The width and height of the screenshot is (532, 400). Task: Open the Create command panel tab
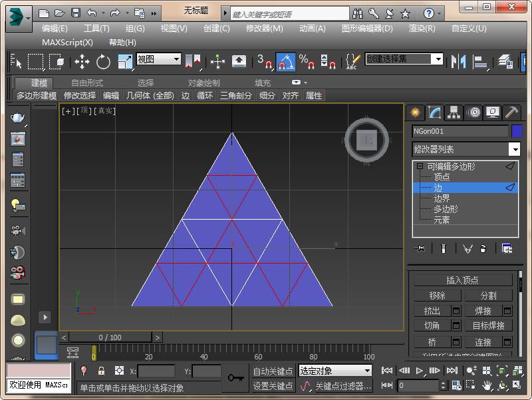point(415,112)
